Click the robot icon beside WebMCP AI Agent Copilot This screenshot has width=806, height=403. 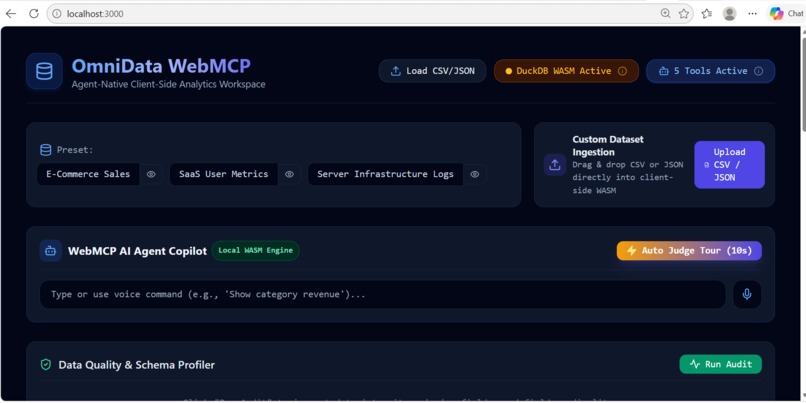click(50, 251)
